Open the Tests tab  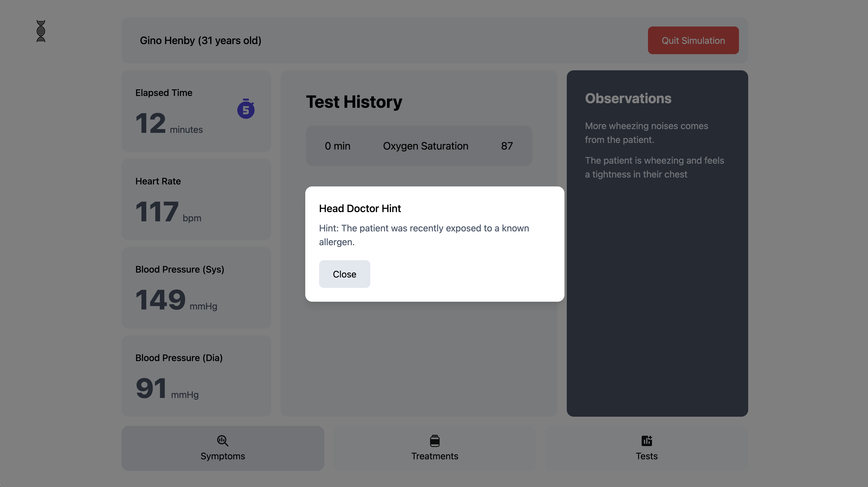pyautogui.click(x=646, y=455)
